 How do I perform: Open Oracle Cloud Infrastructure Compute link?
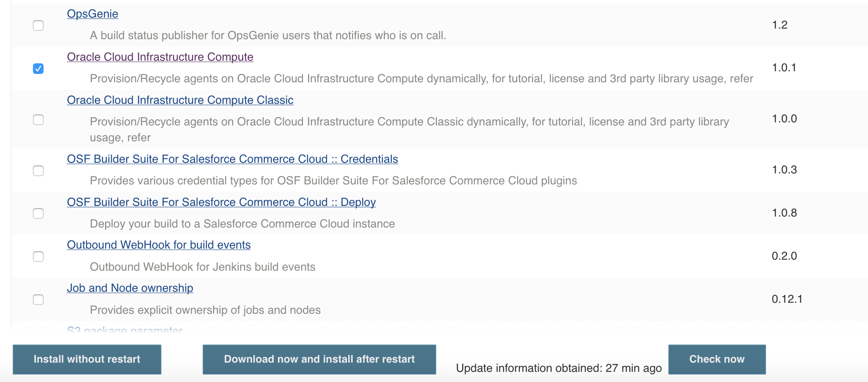click(x=160, y=57)
